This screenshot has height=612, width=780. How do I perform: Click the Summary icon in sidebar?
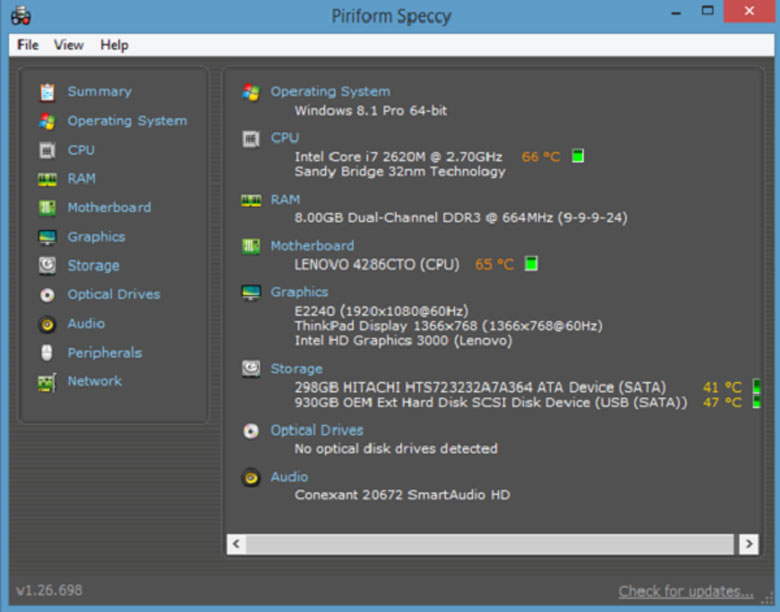point(47,92)
